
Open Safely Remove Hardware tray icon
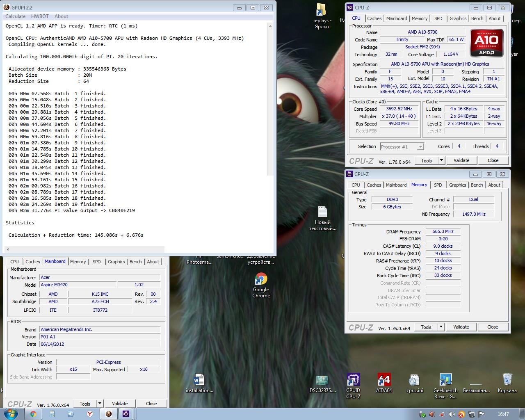422,414
